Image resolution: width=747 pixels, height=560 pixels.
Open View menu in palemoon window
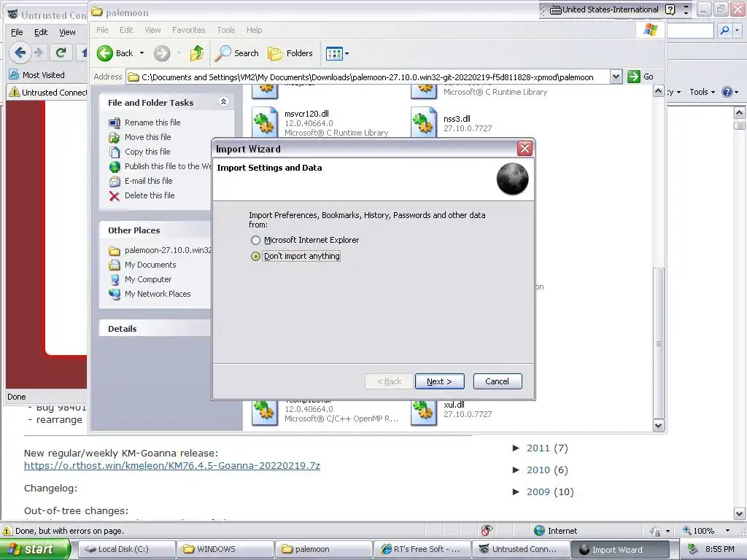coord(152,30)
